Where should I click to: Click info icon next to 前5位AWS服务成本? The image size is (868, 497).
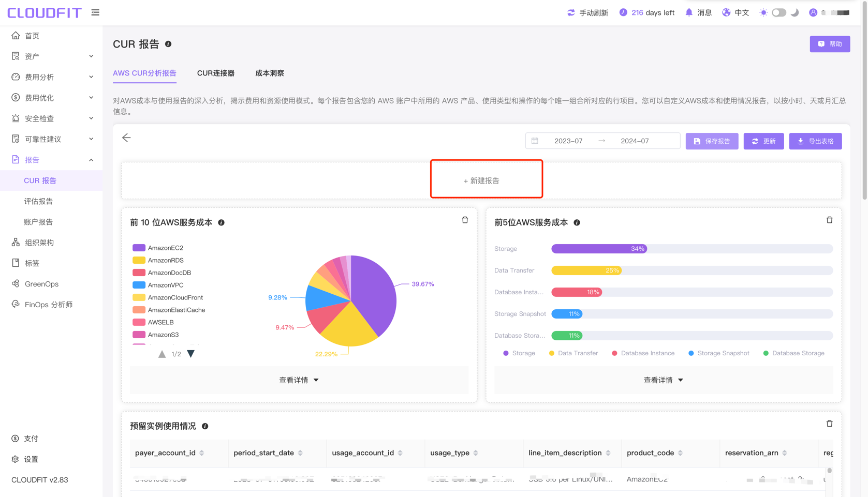[577, 222]
